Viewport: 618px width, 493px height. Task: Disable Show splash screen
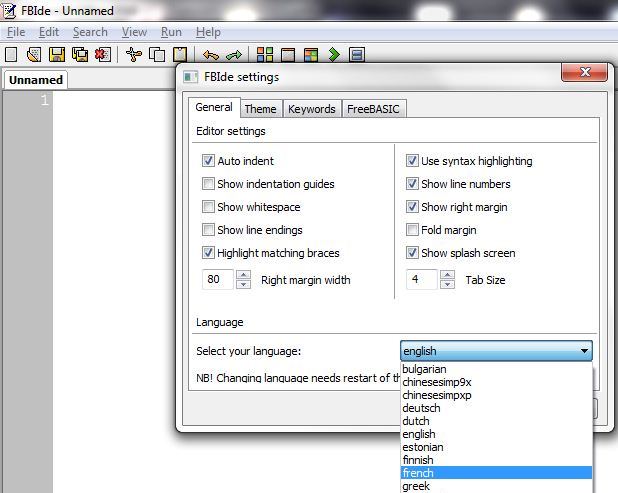[412, 253]
